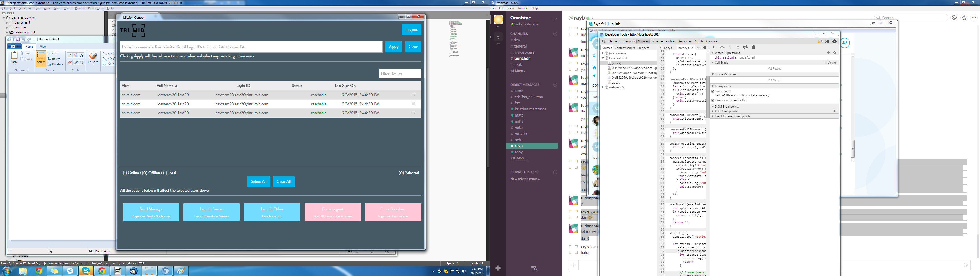Open Slack quick switcher icon at bottom
The height and width of the screenshot is (276, 980).
tap(534, 268)
